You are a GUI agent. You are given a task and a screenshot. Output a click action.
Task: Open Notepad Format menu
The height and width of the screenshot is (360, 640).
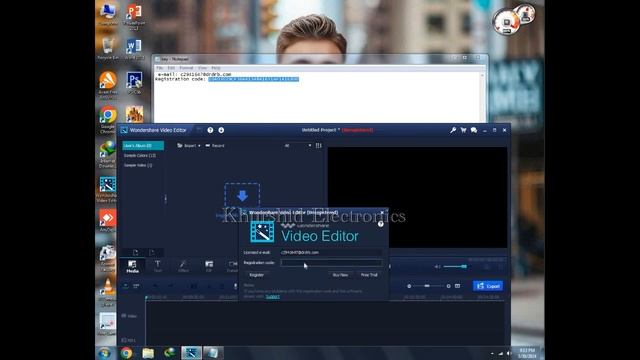point(187,68)
